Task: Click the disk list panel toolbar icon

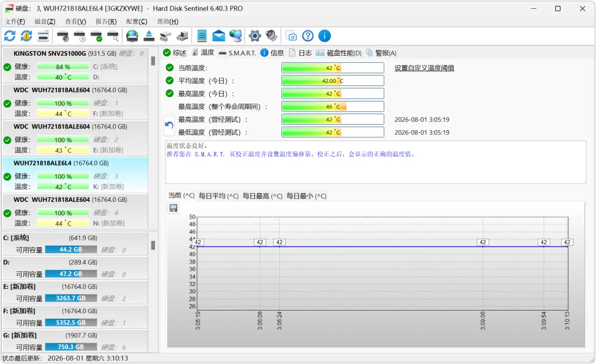Action: (x=43, y=36)
